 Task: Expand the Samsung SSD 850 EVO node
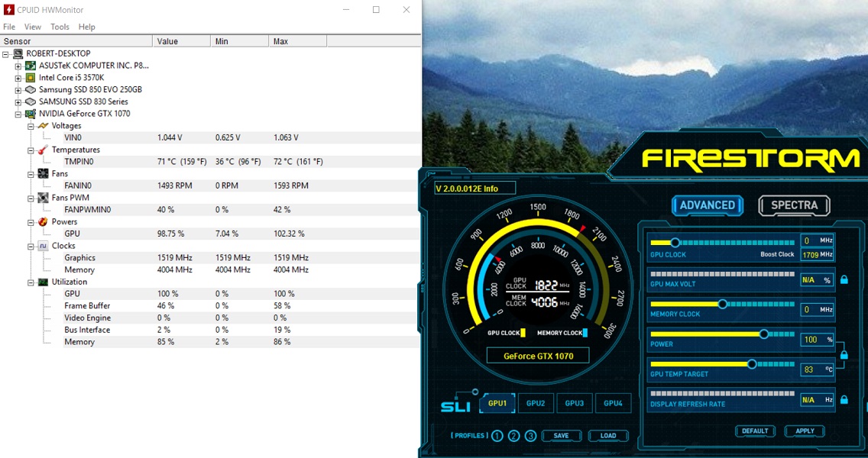click(18, 90)
